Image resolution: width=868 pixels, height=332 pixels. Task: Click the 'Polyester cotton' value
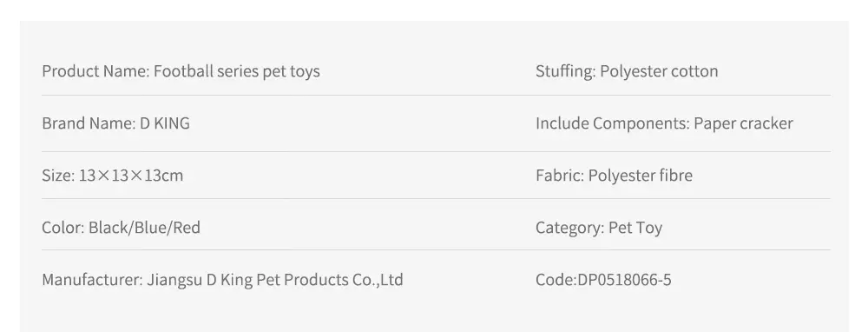click(x=660, y=71)
